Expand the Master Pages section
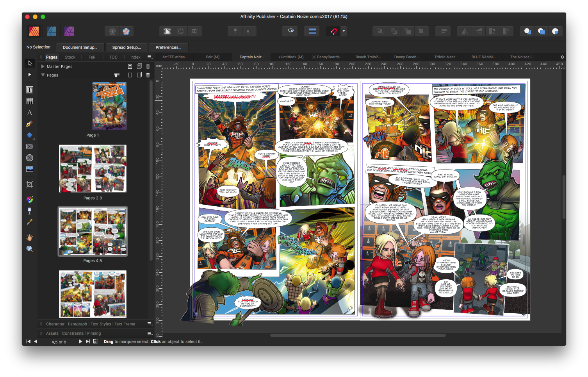 (43, 66)
